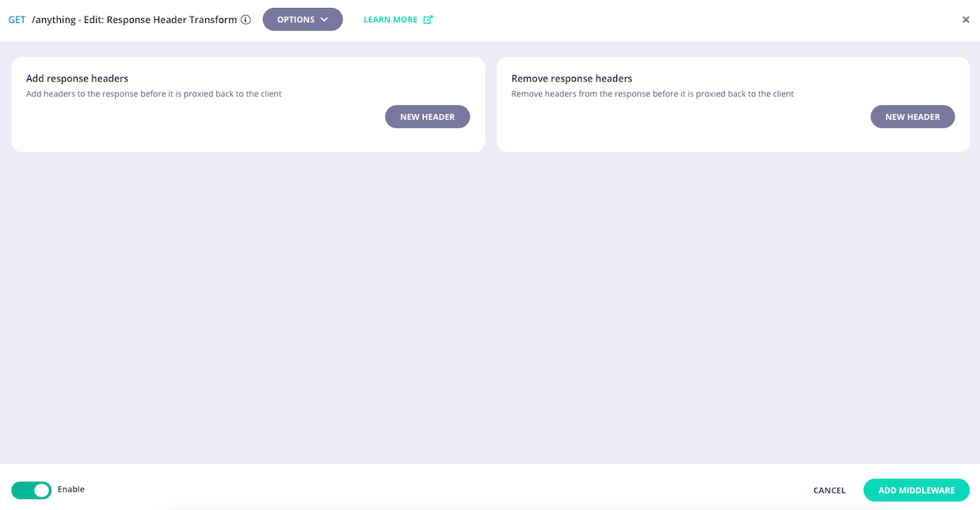Click the Add response headers heading
980x510 pixels.
(x=77, y=78)
